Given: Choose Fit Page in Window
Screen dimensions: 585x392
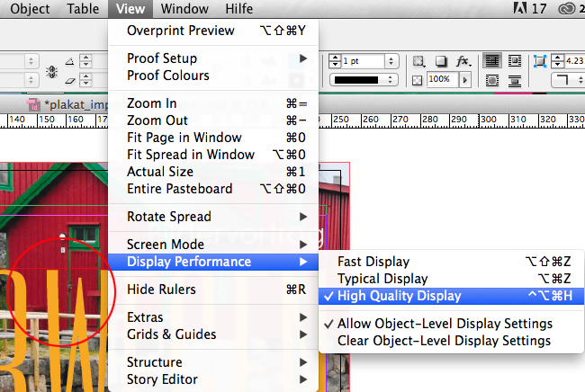Looking at the screenshot, I should coord(184,138).
